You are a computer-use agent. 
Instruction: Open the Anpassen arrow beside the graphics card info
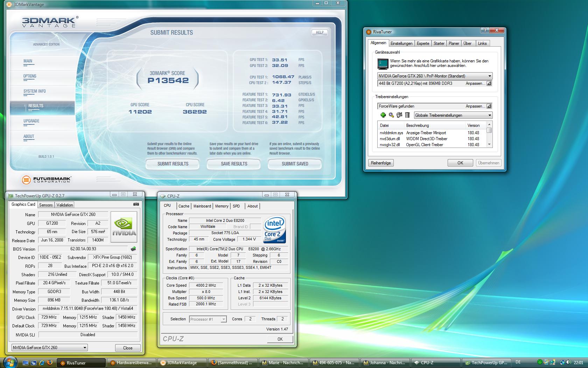(489, 83)
